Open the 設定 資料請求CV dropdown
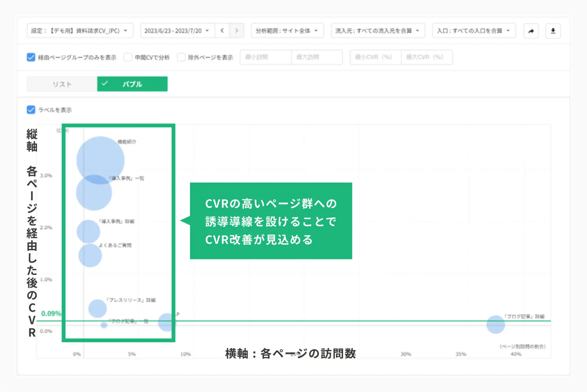 [79, 31]
